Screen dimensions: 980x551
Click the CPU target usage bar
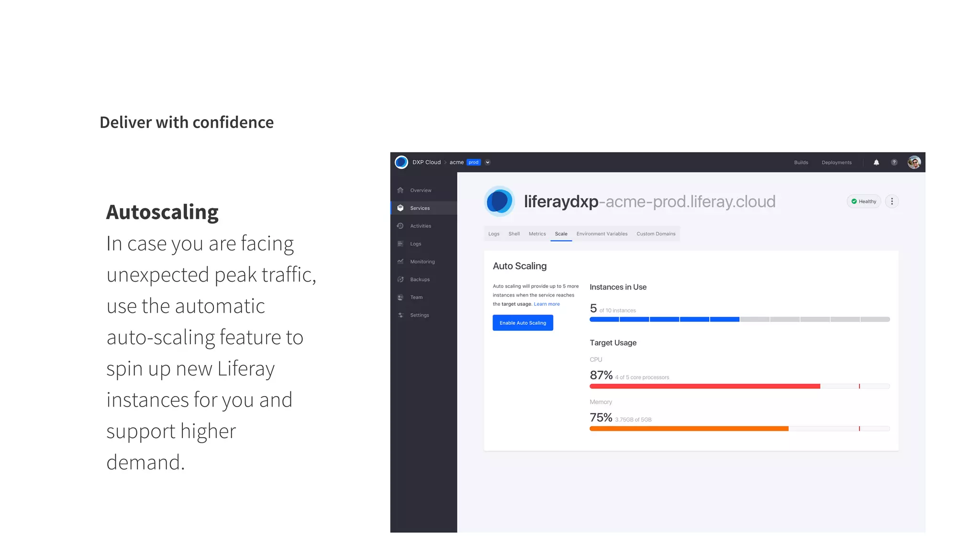[x=740, y=386]
